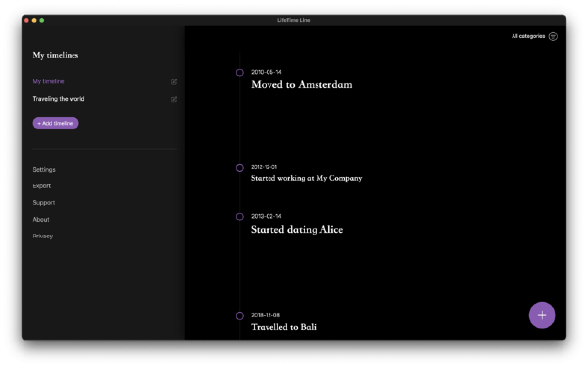Screen dimensions: 588x368
Task: Click the date 2010-05-14
Action: point(267,72)
